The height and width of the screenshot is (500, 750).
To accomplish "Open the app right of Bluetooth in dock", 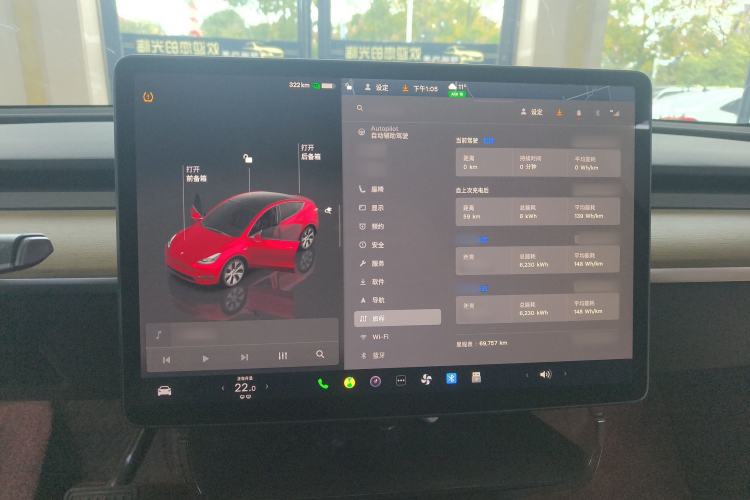I will pos(476,378).
